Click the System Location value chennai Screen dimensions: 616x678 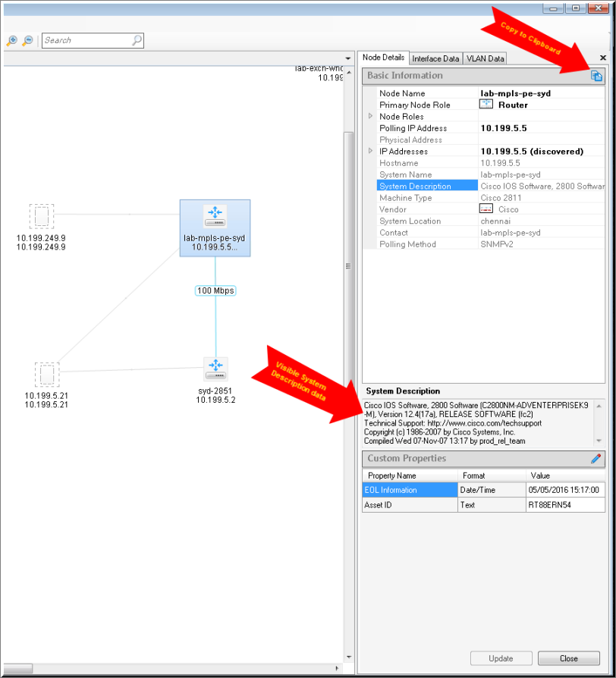tap(495, 221)
